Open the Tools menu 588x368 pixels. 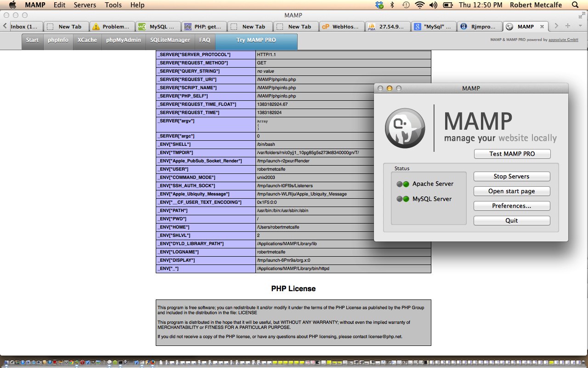click(113, 5)
